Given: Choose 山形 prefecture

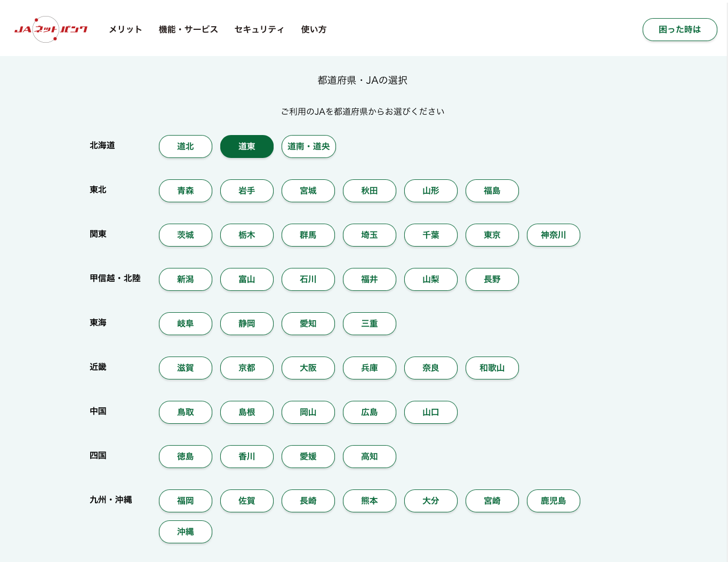Looking at the screenshot, I should (x=431, y=191).
